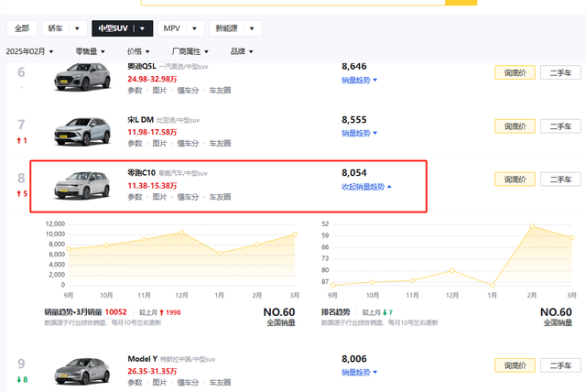The height and width of the screenshot is (392, 586).
Task: Click the rank-up arrow beside 零跑C10
Action: point(18,193)
